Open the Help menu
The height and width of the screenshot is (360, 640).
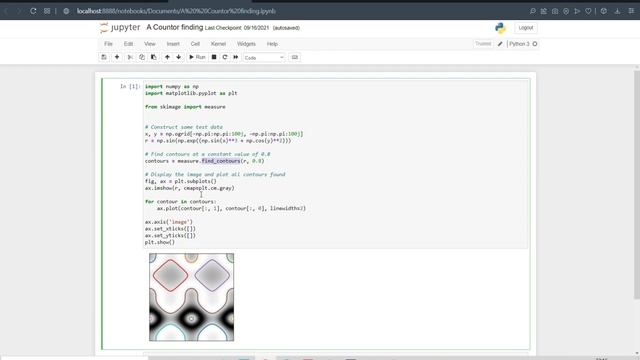pyautogui.click(x=272, y=44)
